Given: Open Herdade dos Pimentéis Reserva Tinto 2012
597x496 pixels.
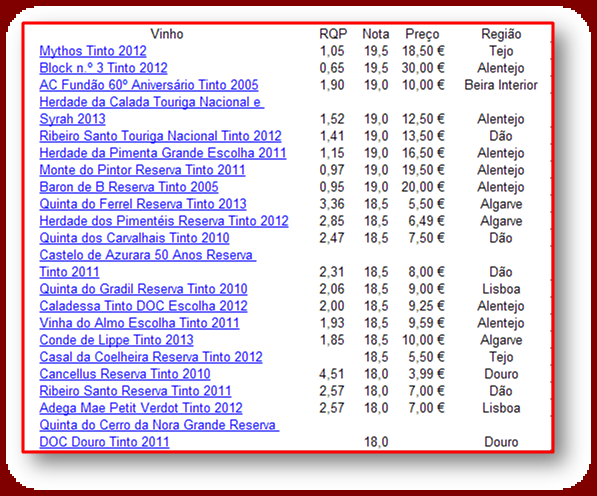Looking at the screenshot, I should coord(164,221).
